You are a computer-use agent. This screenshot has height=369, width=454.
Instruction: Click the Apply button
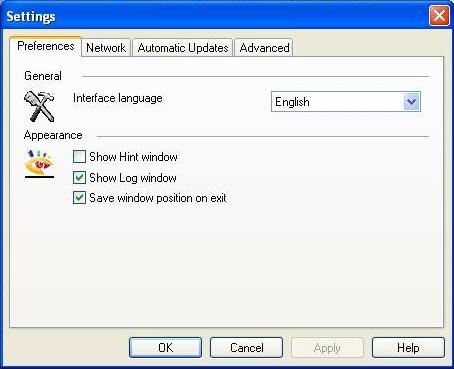pos(327,348)
